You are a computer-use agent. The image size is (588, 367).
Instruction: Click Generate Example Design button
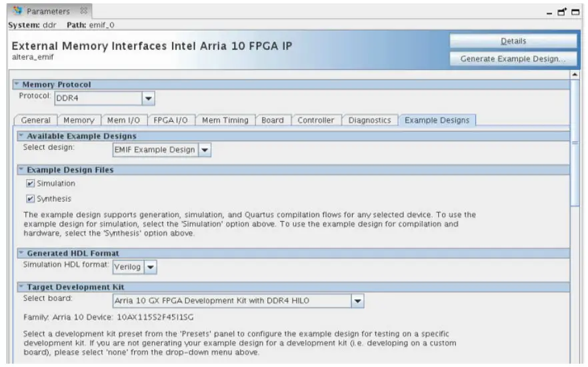point(513,59)
